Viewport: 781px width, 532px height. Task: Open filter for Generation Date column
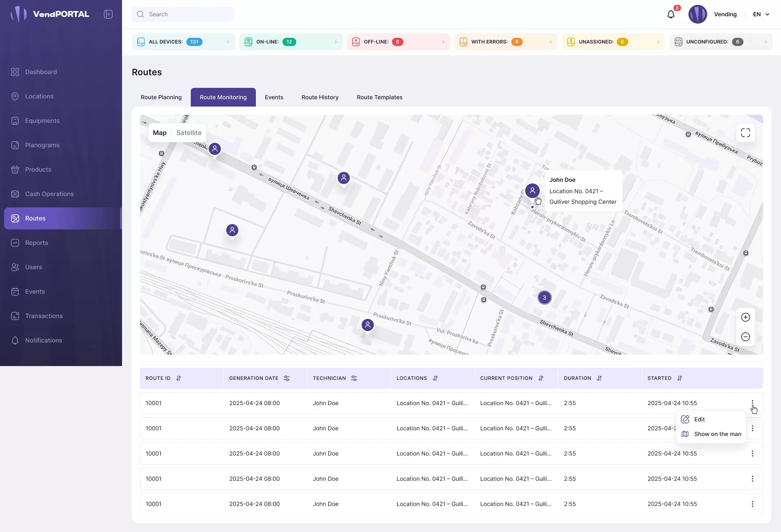[287, 378]
